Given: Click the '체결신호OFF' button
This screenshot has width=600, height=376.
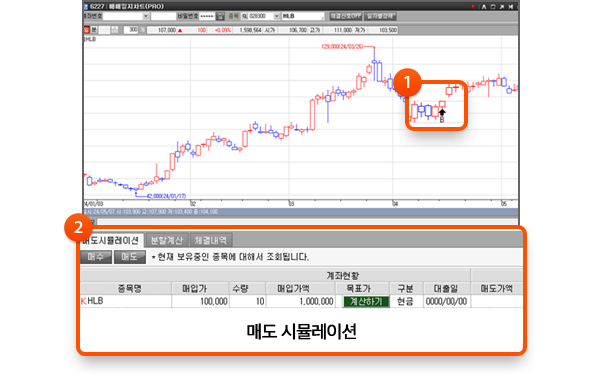Looking at the screenshot, I should pyautogui.click(x=346, y=16).
